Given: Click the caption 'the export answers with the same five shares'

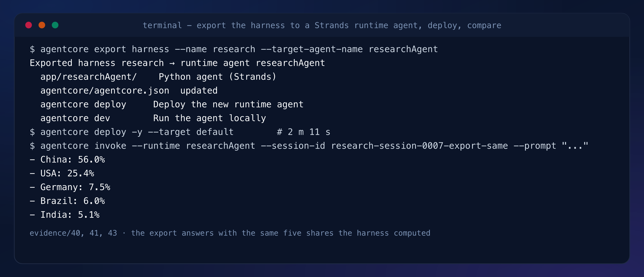Looking at the screenshot, I should point(232,233).
